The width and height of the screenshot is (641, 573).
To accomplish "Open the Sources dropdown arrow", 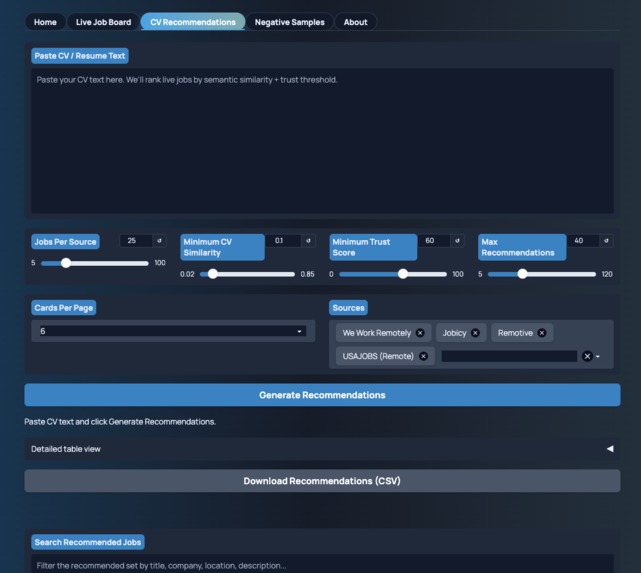I will [598, 357].
